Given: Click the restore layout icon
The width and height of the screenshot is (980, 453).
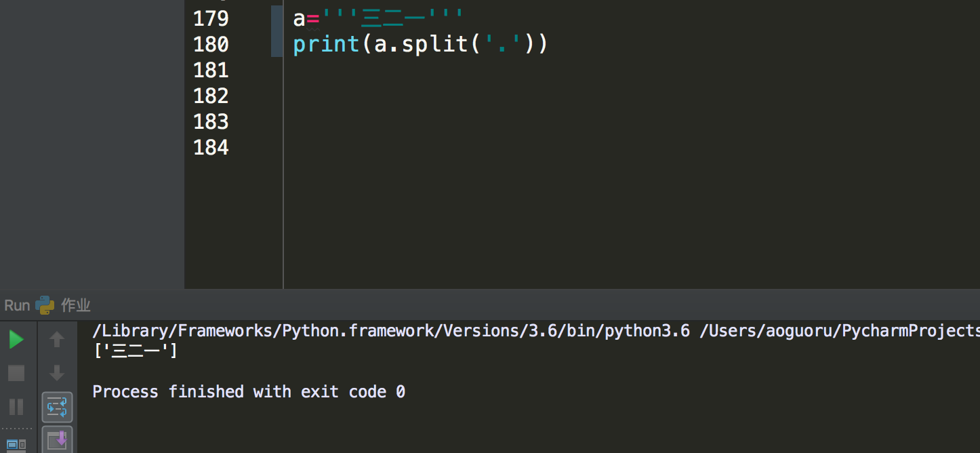Looking at the screenshot, I should tap(16, 445).
